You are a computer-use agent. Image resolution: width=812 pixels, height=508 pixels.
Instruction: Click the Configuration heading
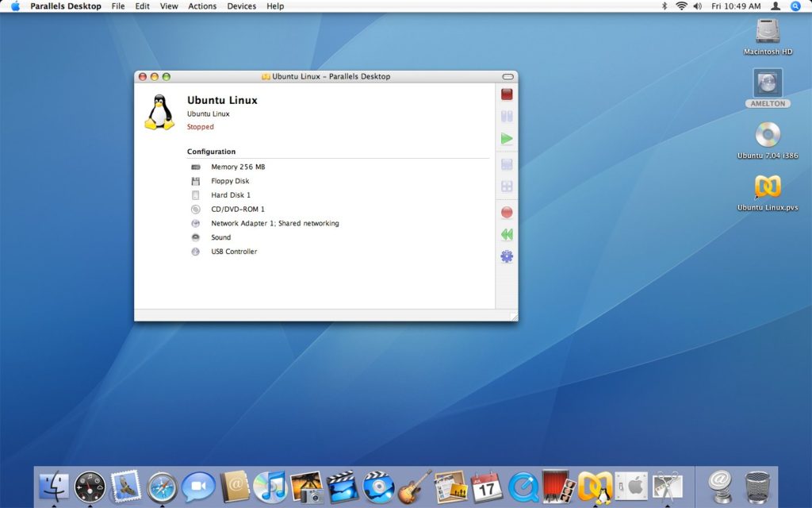point(211,152)
